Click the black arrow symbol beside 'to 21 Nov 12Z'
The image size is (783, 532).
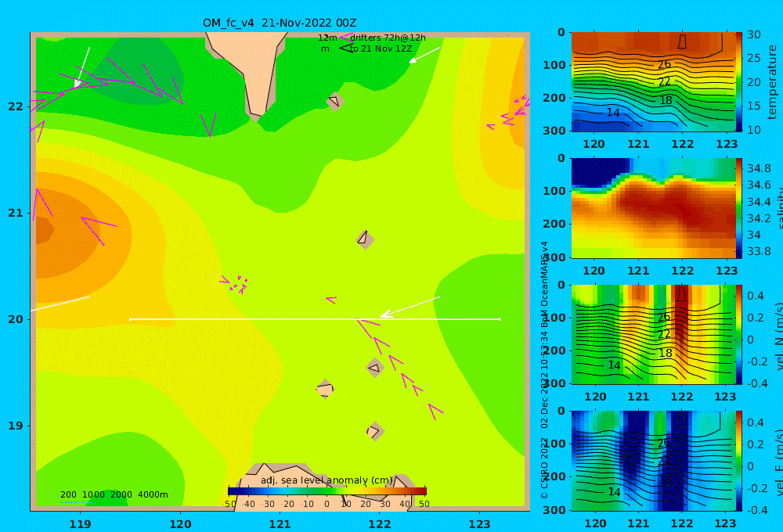point(346,48)
